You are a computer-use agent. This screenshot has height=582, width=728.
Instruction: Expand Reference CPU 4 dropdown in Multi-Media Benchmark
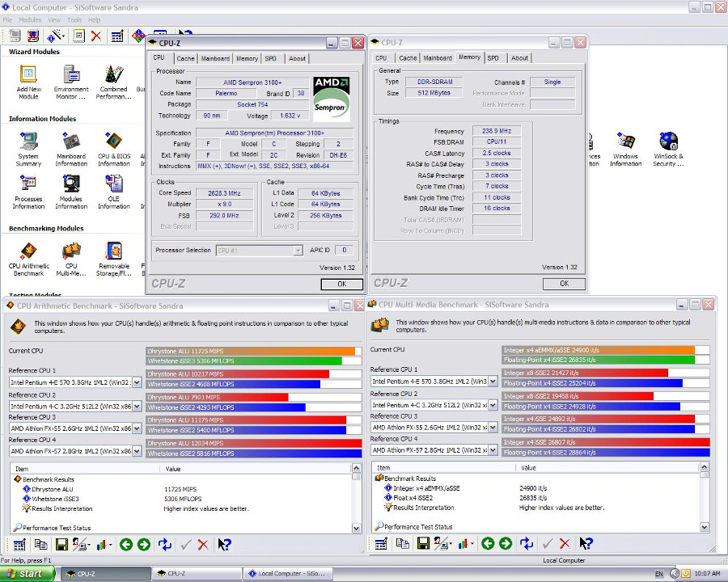[x=493, y=450]
